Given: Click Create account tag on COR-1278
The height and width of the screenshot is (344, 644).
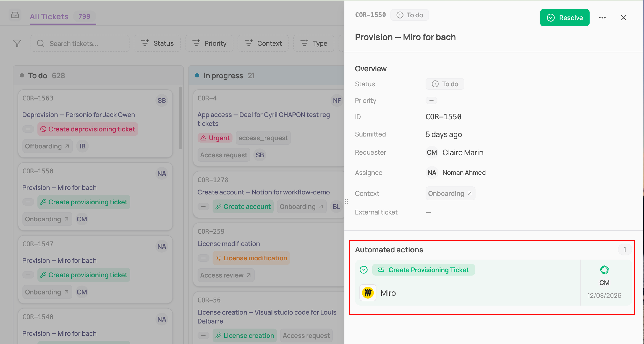Looking at the screenshot, I should [243, 207].
